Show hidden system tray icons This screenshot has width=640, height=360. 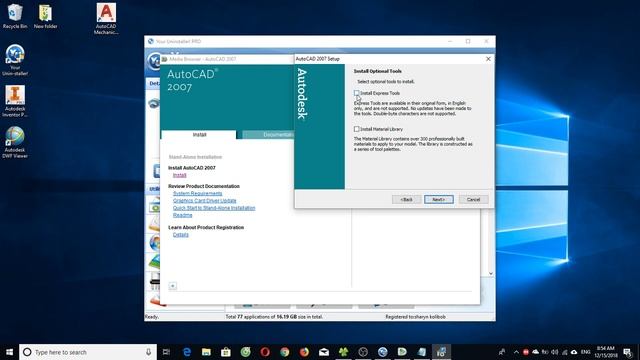(x=516, y=352)
